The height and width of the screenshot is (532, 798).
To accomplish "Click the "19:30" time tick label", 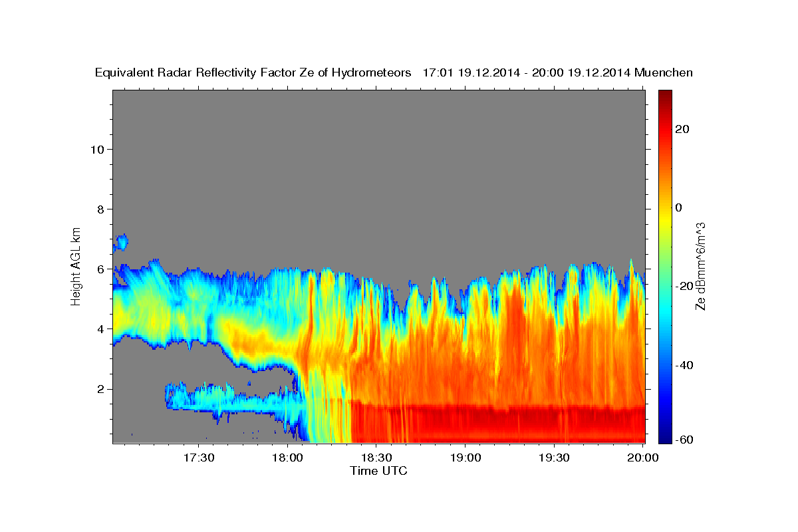I will (555, 458).
